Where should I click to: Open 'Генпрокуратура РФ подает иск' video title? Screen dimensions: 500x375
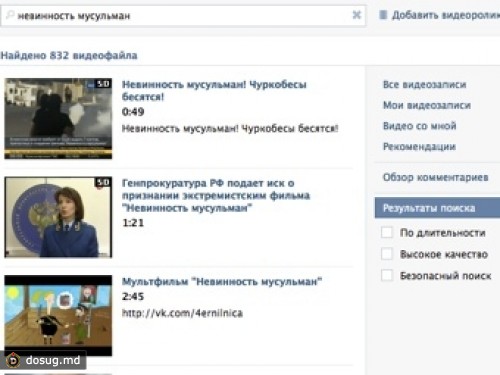click(216, 195)
